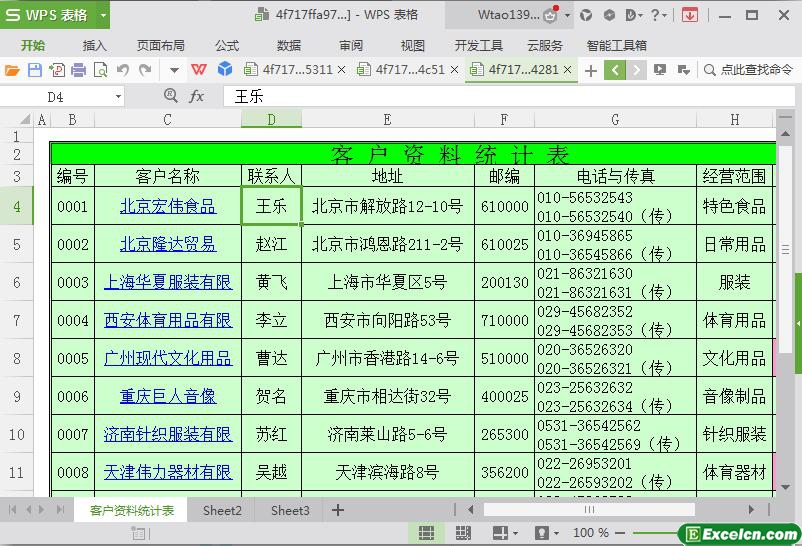The height and width of the screenshot is (546, 802).
Task: Expand the eye protection mode dropdown
Action: (x=556, y=534)
